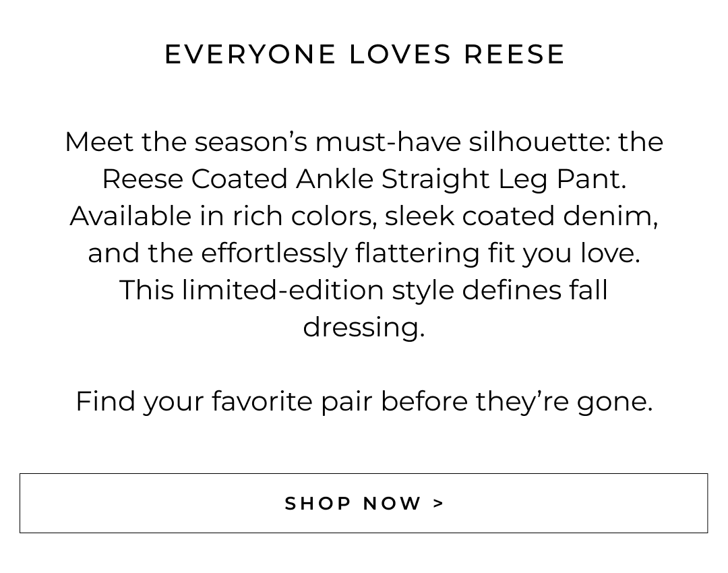Image resolution: width=728 pixels, height=573 pixels.
Task: Click the 'Meet the season's must-have silhouette' line
Action: [x=364, y=142]
